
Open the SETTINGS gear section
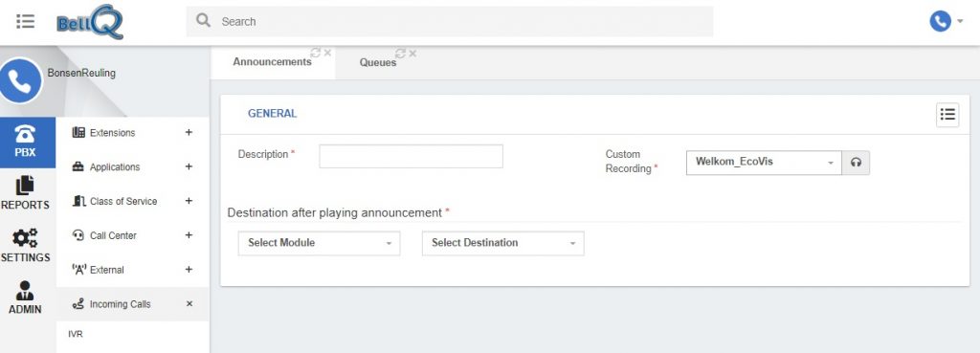(25, 246)
